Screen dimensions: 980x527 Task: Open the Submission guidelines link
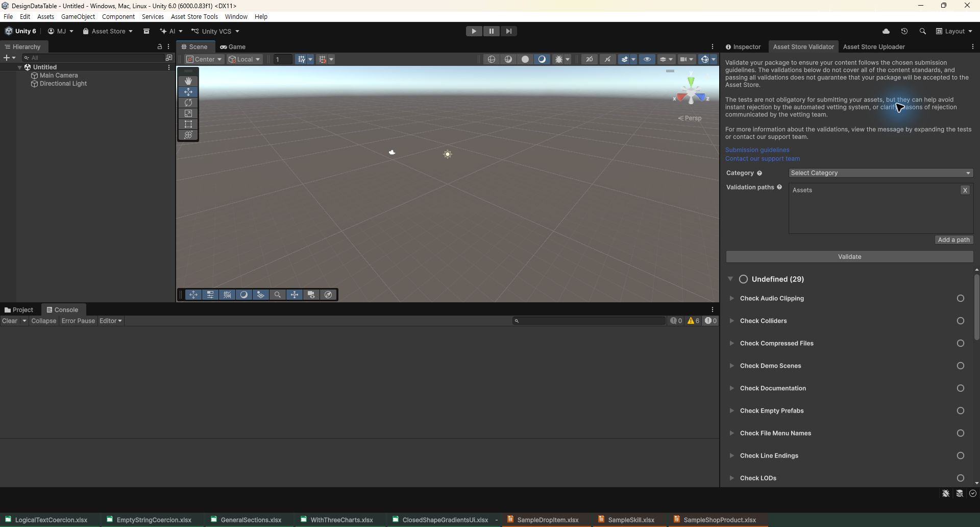pos(757,150)
